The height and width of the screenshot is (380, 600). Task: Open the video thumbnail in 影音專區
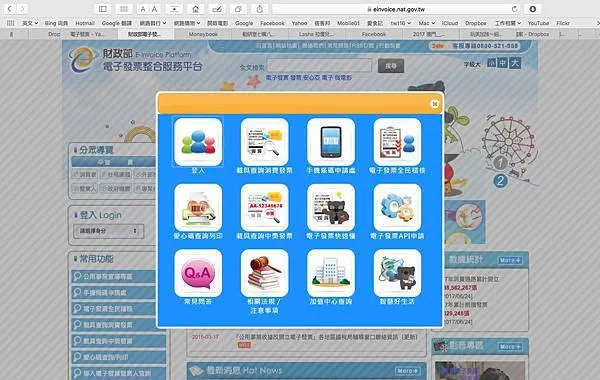tap(480, 370)
